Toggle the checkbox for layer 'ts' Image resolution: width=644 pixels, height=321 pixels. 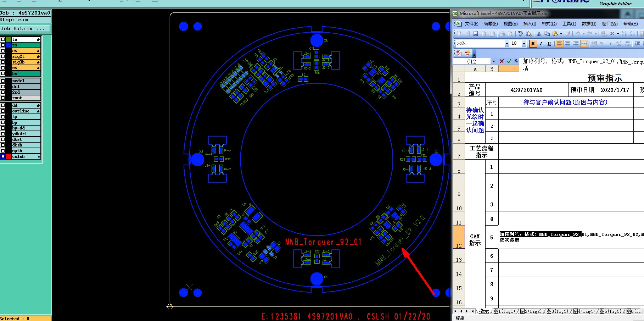click(x=2, y=45)
